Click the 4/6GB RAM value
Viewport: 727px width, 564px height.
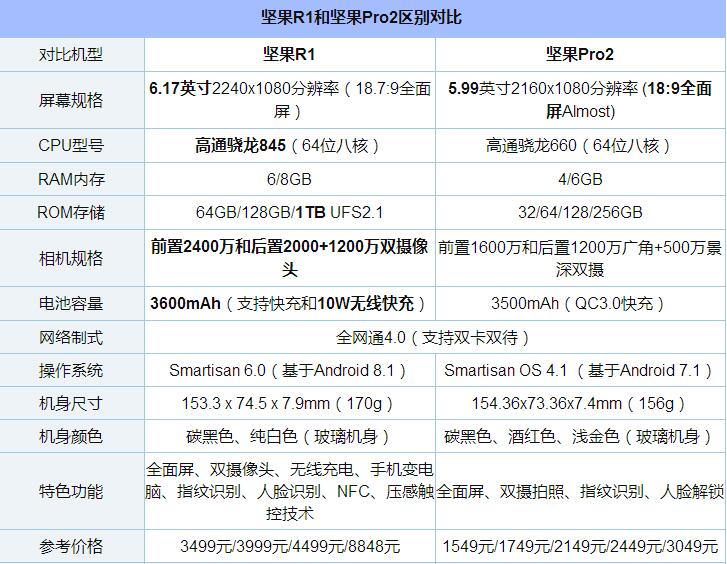point(580,179)
